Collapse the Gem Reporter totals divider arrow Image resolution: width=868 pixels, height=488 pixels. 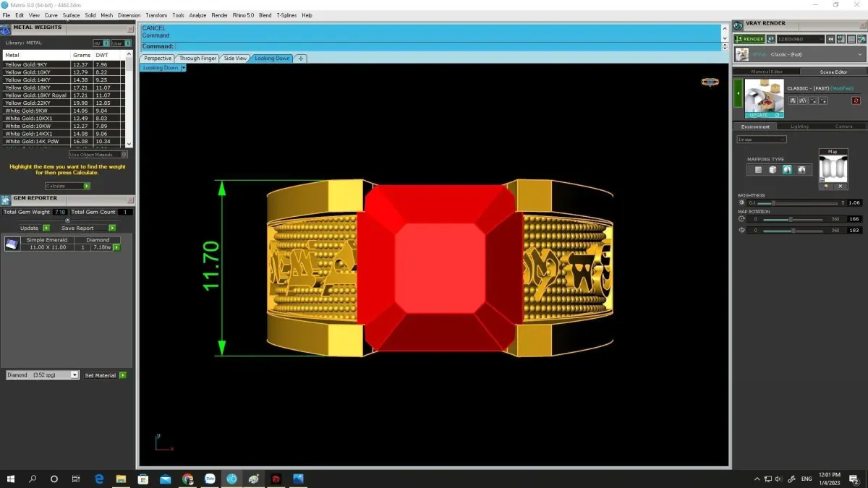pos(67,220)
